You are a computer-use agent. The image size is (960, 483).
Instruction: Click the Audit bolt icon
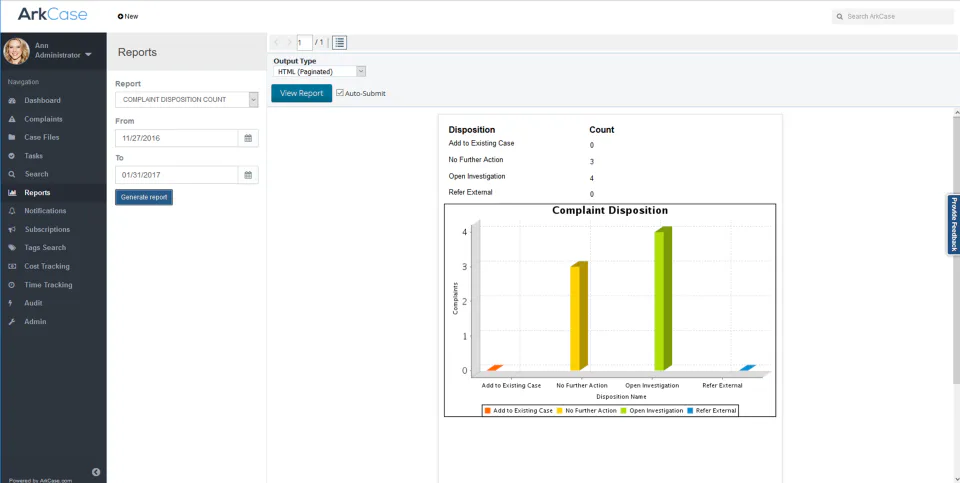tap(11, 303)
